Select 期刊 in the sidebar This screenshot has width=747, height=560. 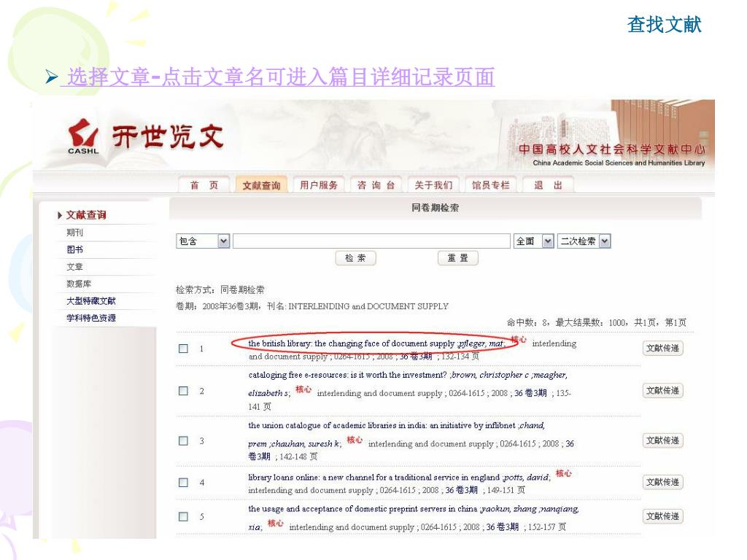tap(75, 233)
